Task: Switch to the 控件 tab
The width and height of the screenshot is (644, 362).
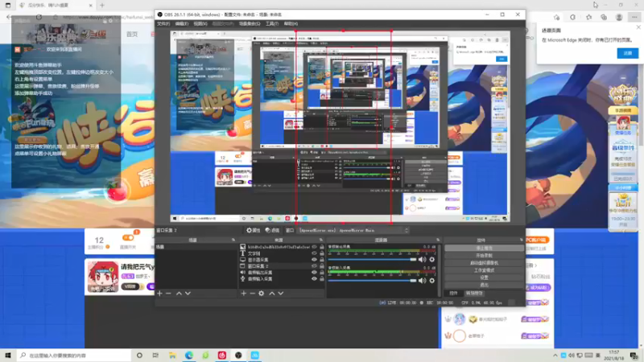Action: (453, 294)
